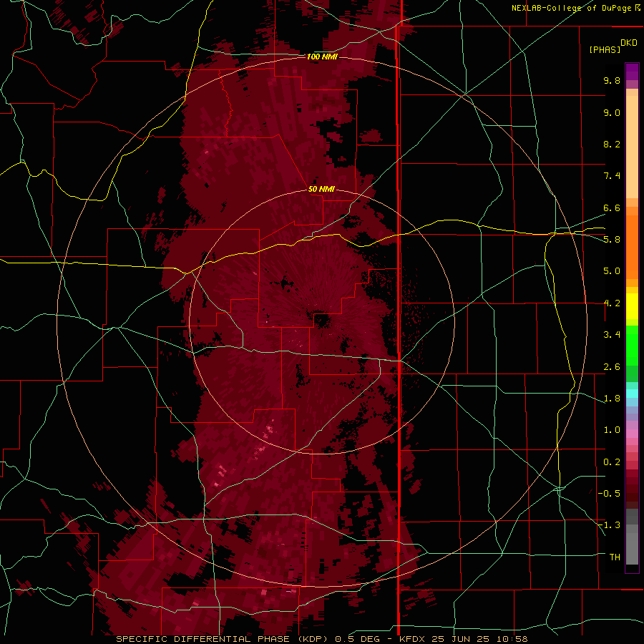Select the 5.8 legend value
The width and height of the screenshot is (644, 644).
coord(612,240)
